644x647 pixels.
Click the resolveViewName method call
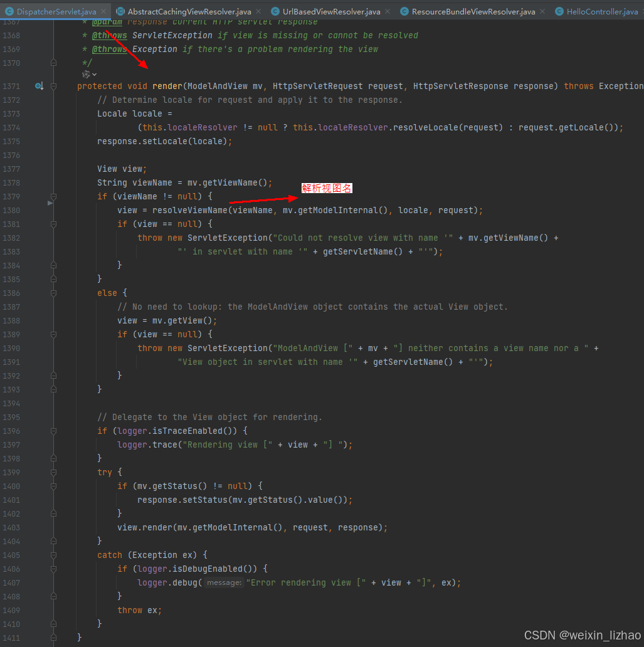point(189,211)
